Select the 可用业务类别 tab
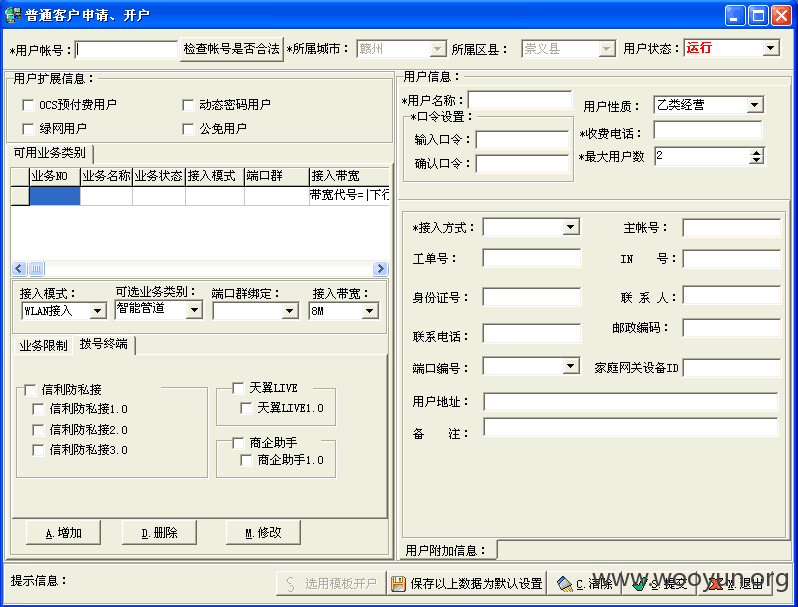The height and width of the screenshot is (607, 798). [50, 153]
